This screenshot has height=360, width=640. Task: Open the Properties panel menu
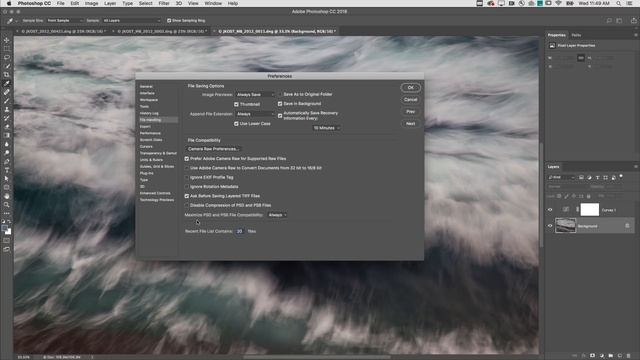point(636,35)
